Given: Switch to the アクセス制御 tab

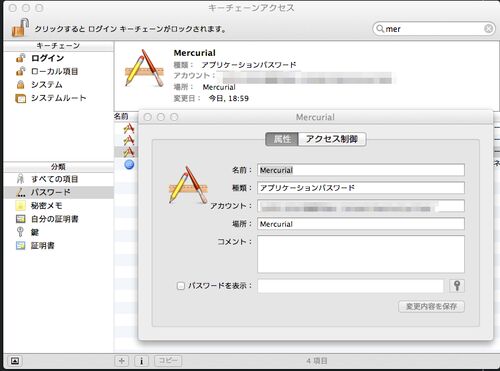Looking at the screenshot, I should coord(332,139).
